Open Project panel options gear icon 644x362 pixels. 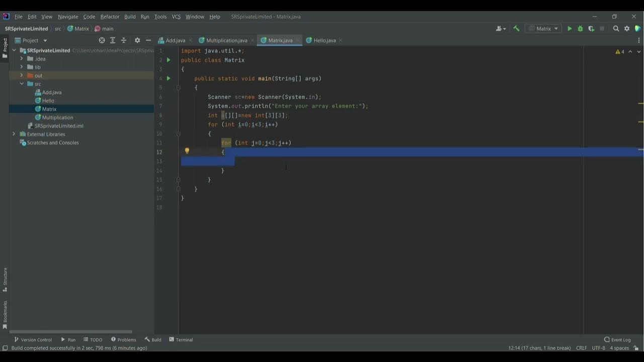click(x=137, y=40)
